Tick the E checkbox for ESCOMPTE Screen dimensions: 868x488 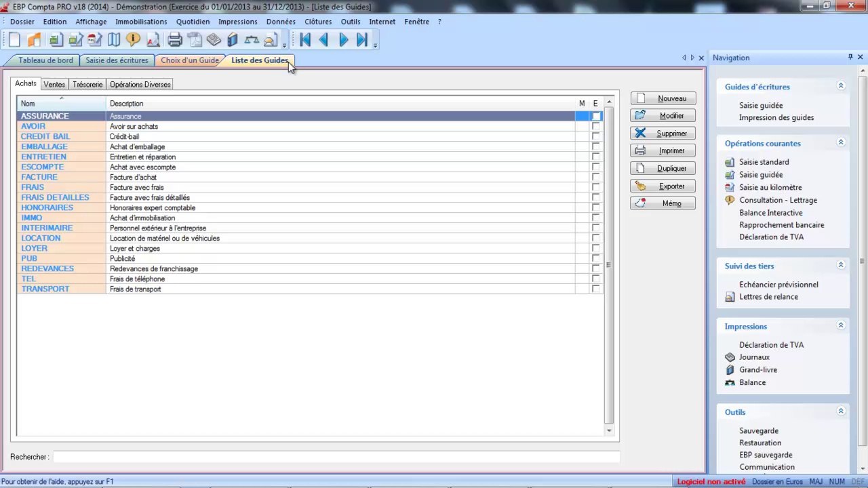(595, 167)
